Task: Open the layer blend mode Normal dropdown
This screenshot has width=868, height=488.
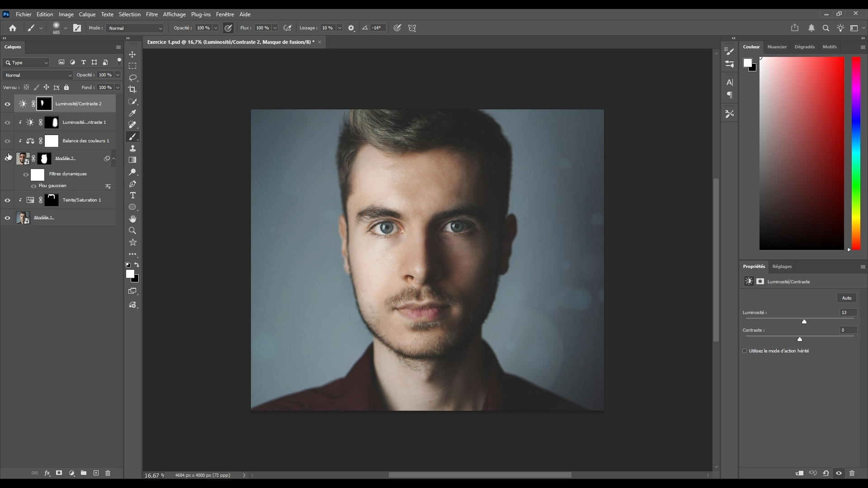Action: click(38, 75)
